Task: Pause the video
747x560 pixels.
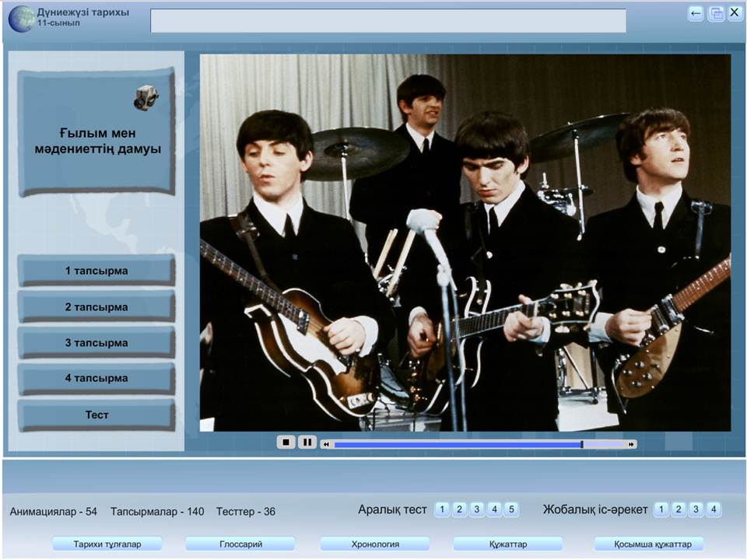Action: [x=307, y=443]
